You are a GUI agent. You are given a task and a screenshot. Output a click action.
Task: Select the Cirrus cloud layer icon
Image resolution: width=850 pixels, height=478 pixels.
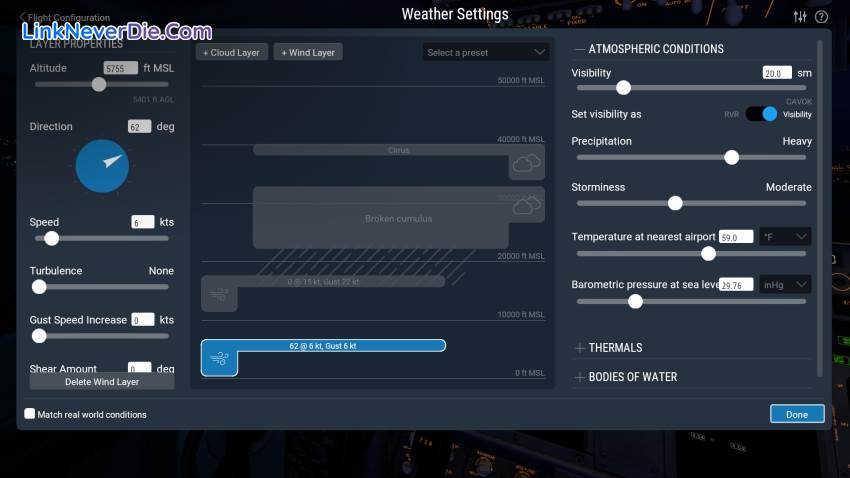(526, 162)
